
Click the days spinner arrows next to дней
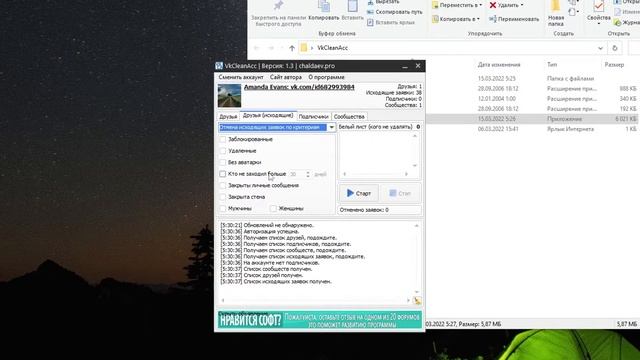coord(308,174)
